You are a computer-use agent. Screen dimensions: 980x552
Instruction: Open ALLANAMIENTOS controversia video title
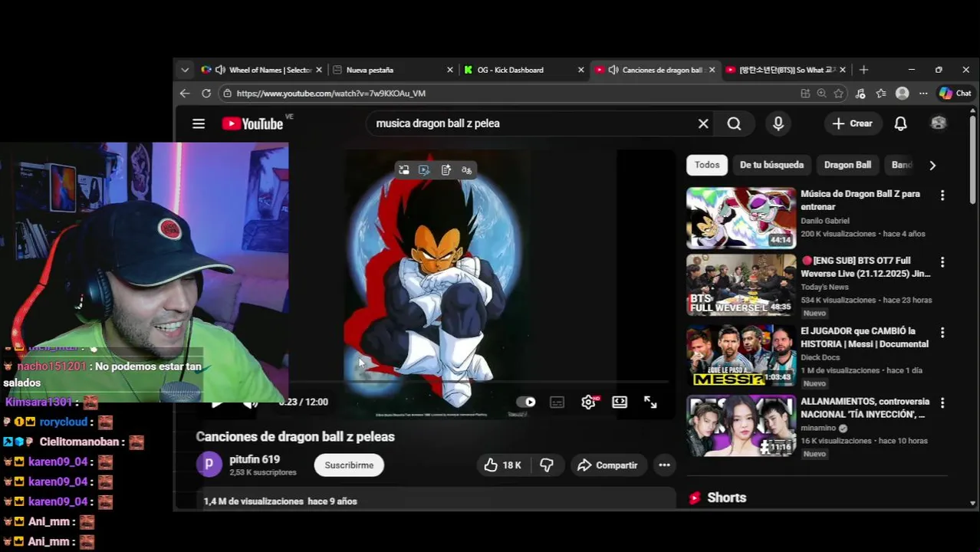point(864,408)
